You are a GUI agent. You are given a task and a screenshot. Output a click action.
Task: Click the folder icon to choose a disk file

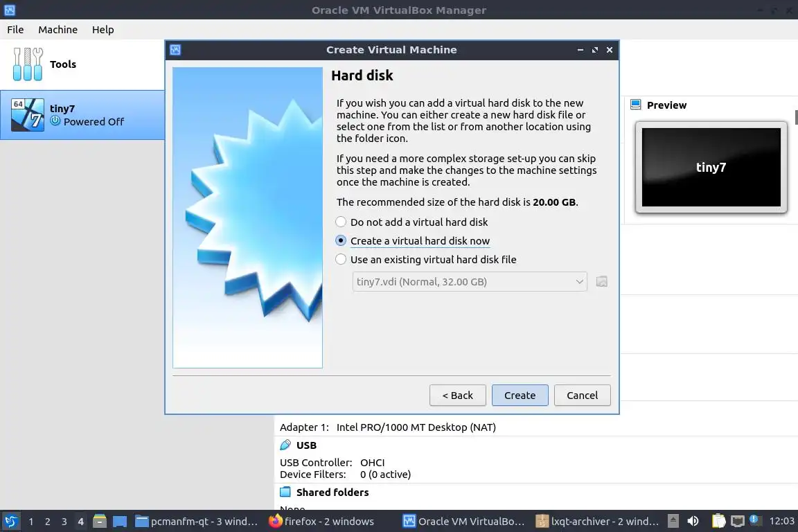point(601,281)
